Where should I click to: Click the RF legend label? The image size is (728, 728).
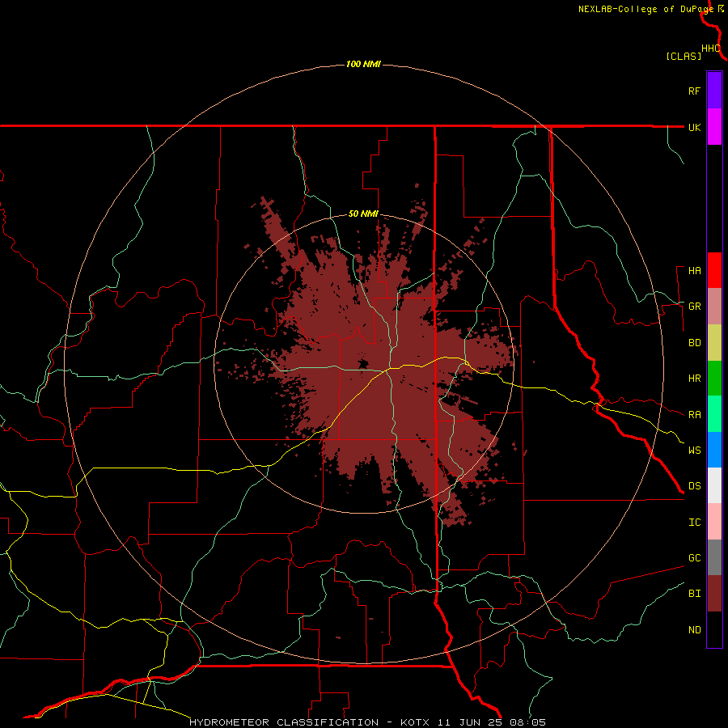[x=694, y=91]
